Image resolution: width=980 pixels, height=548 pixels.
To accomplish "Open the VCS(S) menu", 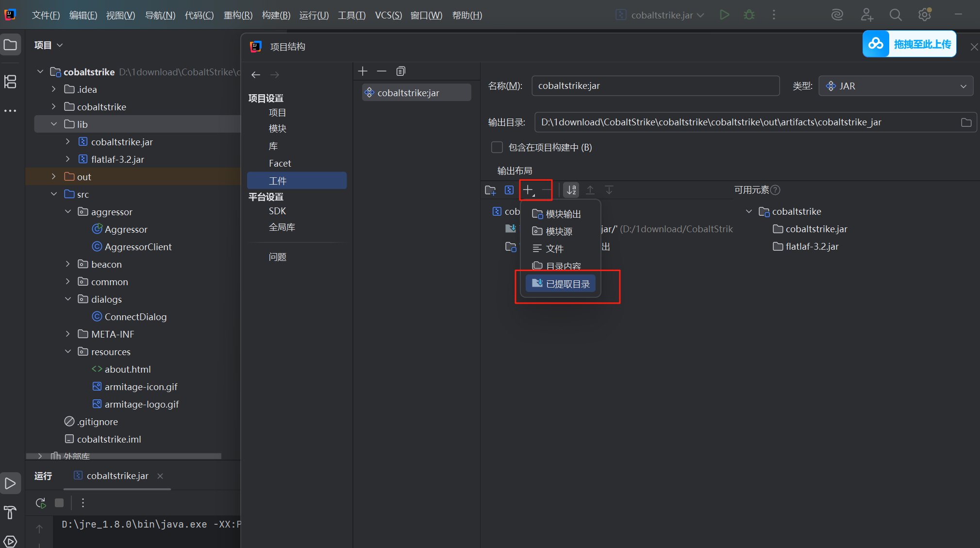I will pyautogui.click(x=388, y=15).
